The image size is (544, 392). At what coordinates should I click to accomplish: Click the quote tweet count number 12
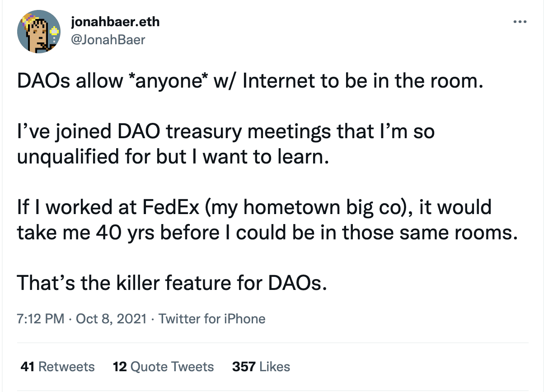pyautogui.click(x=119, y=366)
